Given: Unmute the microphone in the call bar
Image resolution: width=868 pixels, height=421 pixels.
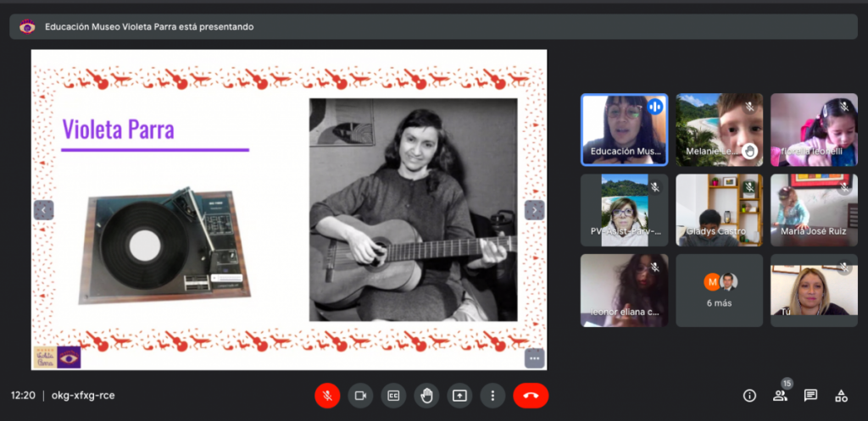Looking at the screenshot, I should point(327,395).
